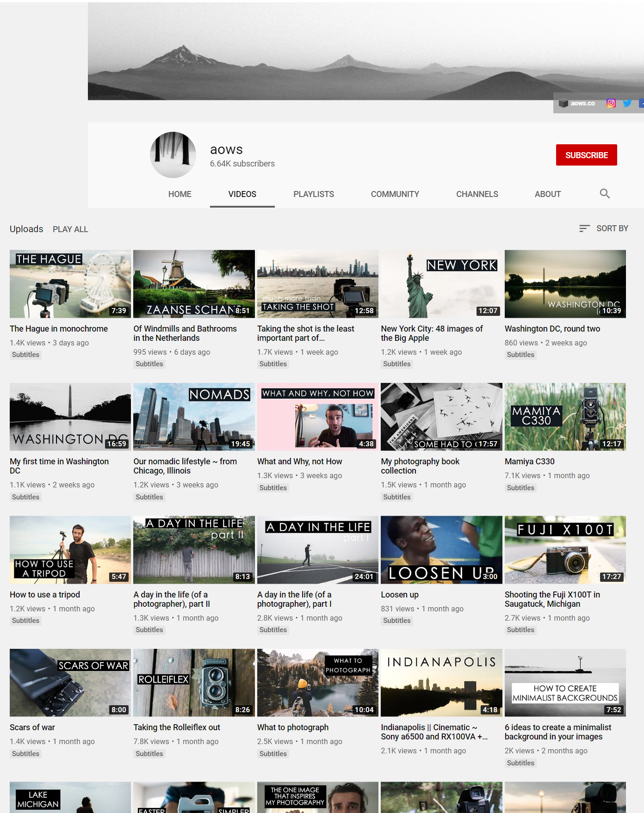644x813 pixels.
Task: Click title 'Shooting the Fuji X100T in Saugatuck'
Action: (x=552, y=599)
